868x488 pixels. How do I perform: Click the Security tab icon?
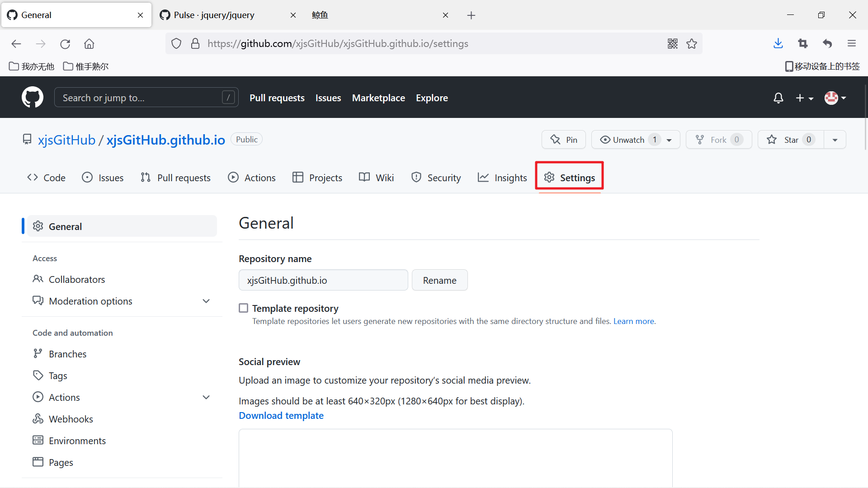tap(415, 178)
